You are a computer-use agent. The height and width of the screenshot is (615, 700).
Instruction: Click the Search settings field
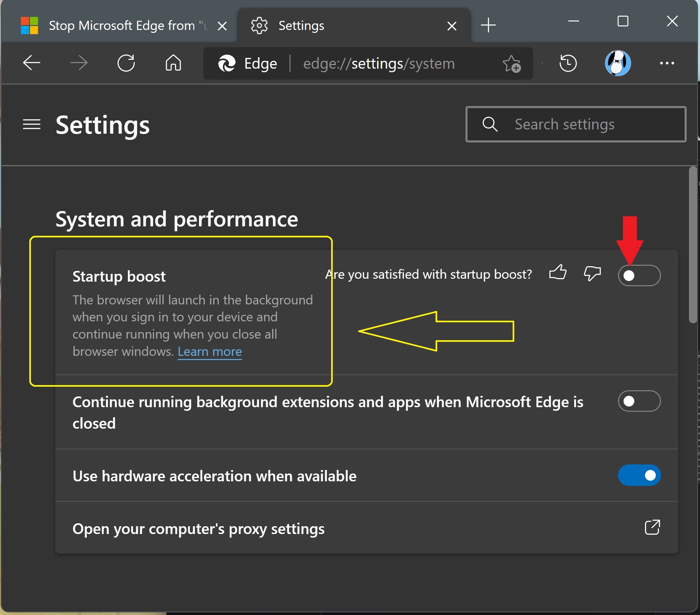coord(576,124)
